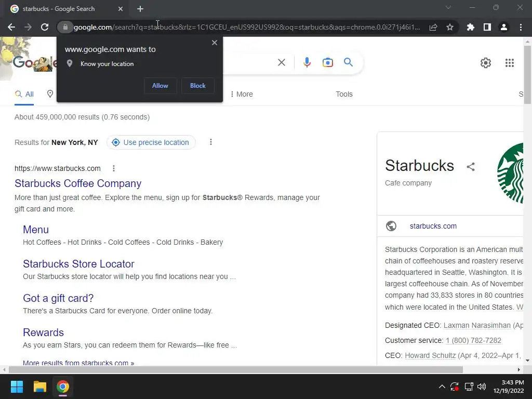Open Google quick settings gear

(x=486, y=63)
